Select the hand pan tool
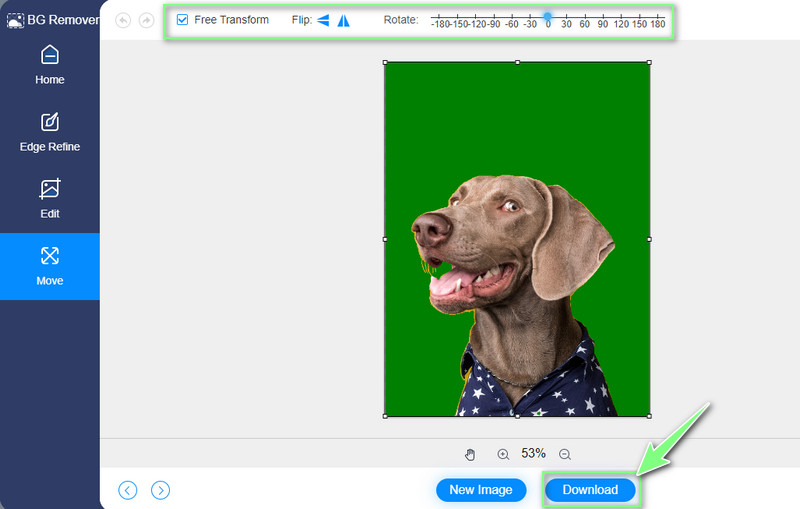Viewport: 800px width, 509px height. 470,454
